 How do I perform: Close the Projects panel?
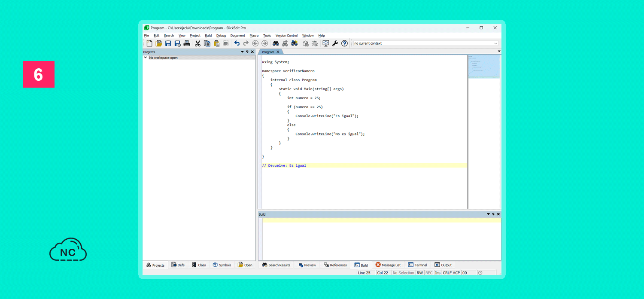(252, 52)
